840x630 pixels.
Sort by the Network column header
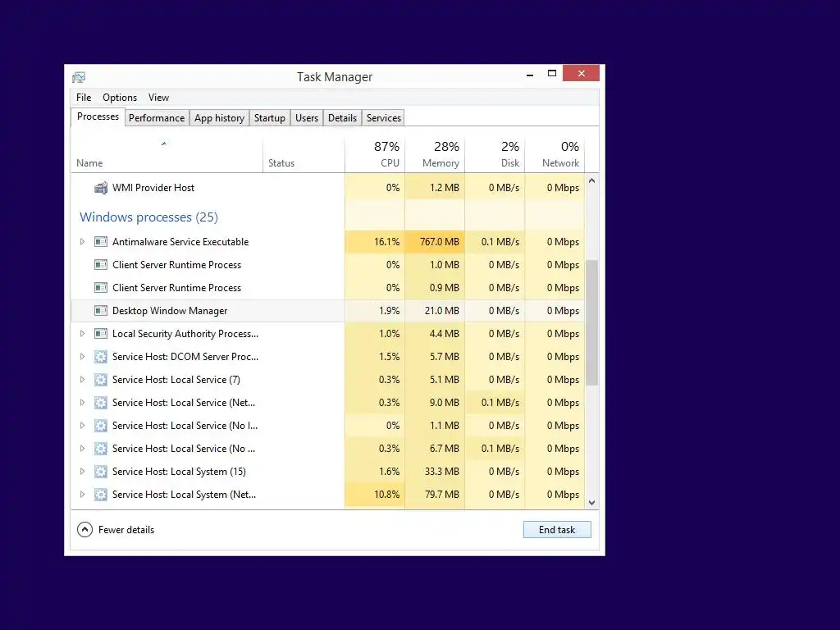pyautogui.click(x=555, y=155)
